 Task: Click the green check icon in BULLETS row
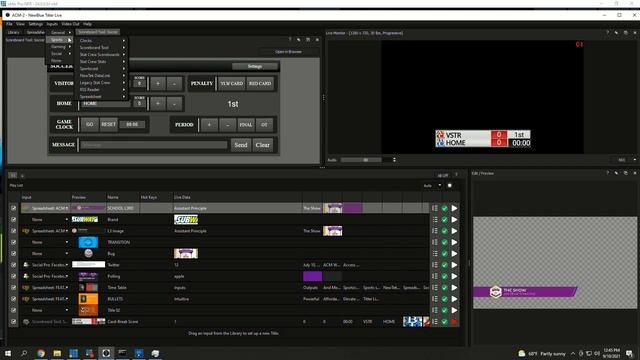tap(444, 299)
